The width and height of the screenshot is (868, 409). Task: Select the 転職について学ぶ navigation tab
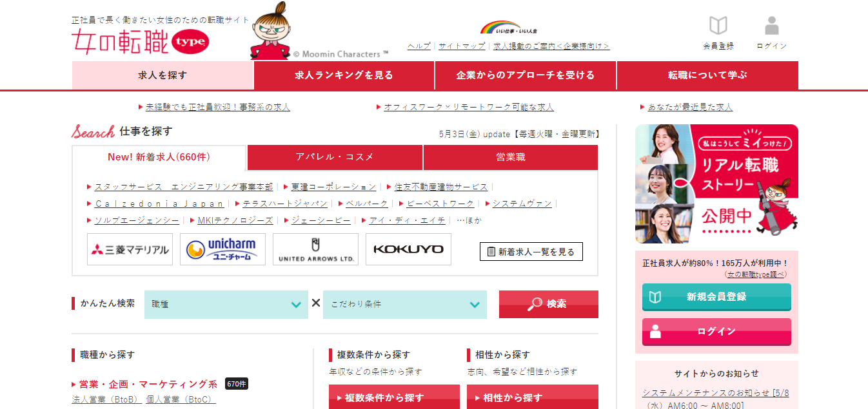pyautogui.click(x=707, y=75)
